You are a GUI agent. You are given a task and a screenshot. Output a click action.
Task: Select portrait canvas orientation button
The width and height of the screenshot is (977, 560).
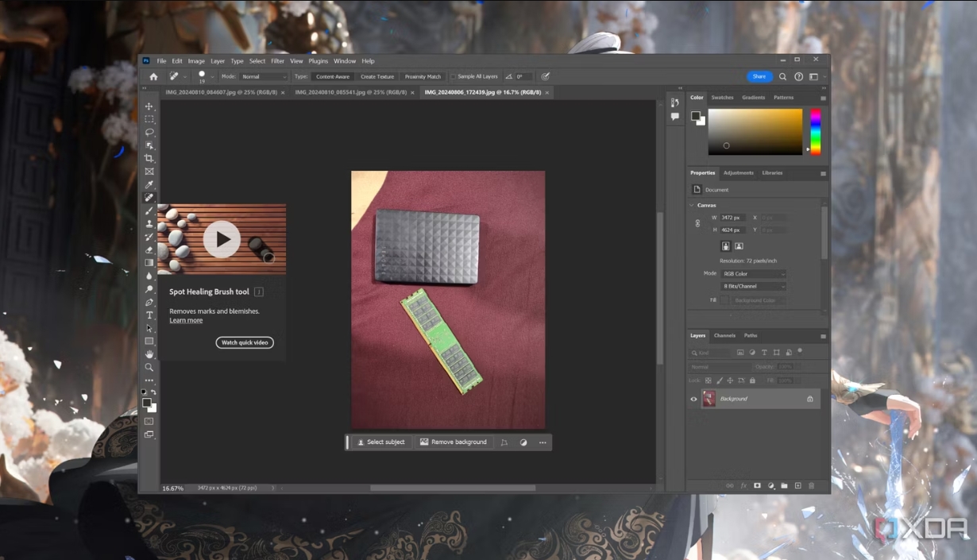click(725, 246)
